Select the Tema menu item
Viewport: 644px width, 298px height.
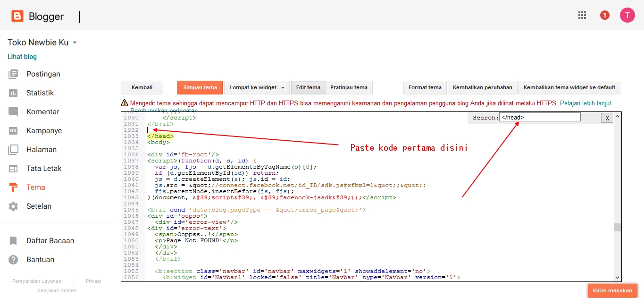tap(36, 187)
